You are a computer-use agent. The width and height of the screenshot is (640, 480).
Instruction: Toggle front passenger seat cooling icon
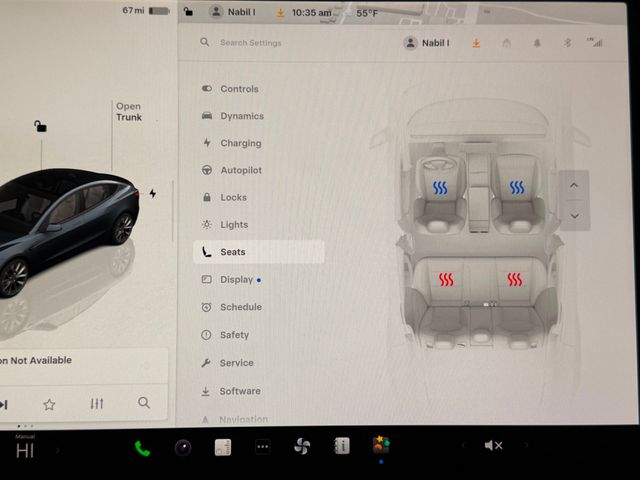click(x=516, y=187)
